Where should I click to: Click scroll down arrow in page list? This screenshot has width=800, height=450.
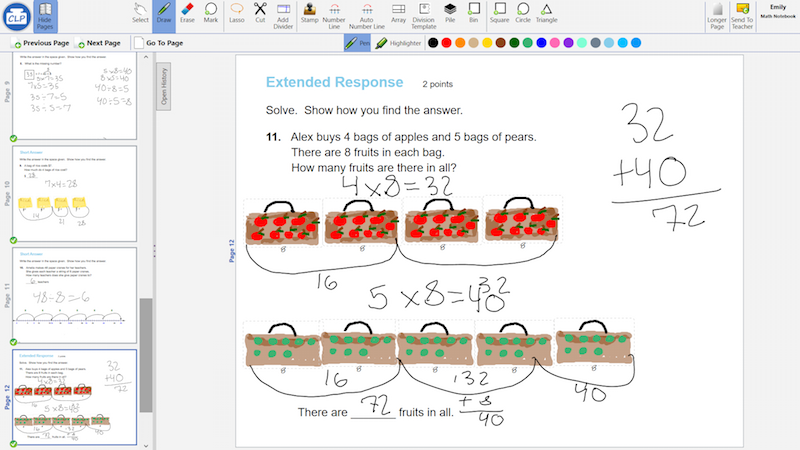click(x=146, y=445)
